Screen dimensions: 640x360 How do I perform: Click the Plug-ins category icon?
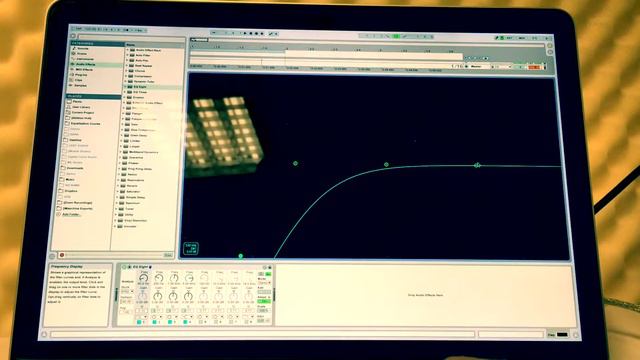tap(72, 75)
